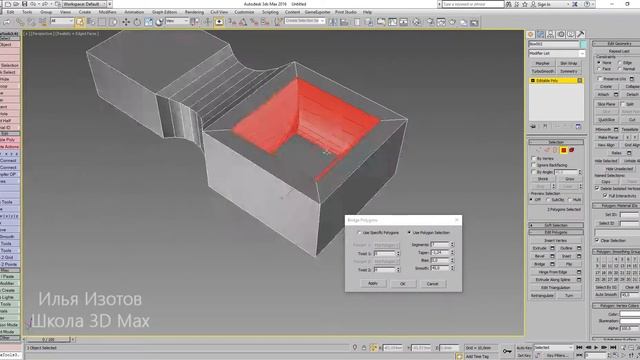Activate Element sub-object selection level
Screen dimensions: 640x360
click(x=572, y=150)
